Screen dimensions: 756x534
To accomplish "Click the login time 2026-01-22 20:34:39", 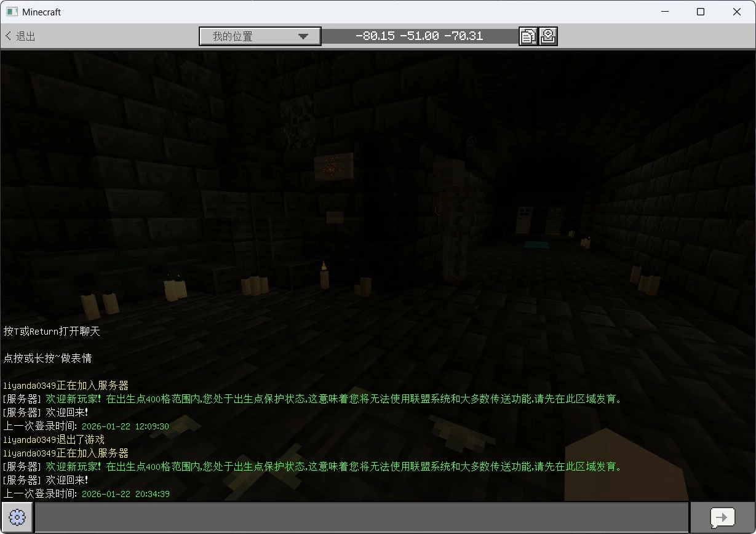I will tap(125, 494).
